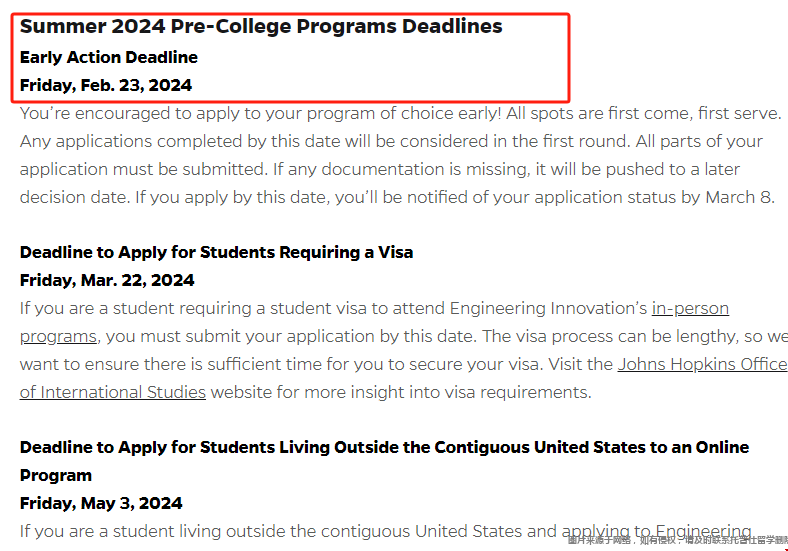Click the Early Action Deadline subheading
The image size is (788, 551).
click(x=109, y=57)
